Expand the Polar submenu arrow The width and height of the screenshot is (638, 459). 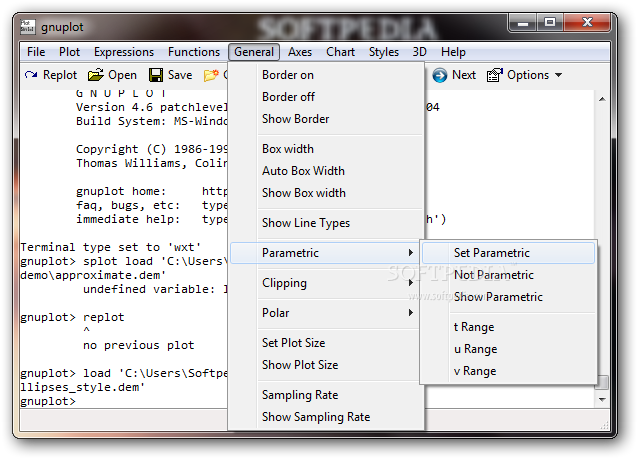click(x=411, y=313)
